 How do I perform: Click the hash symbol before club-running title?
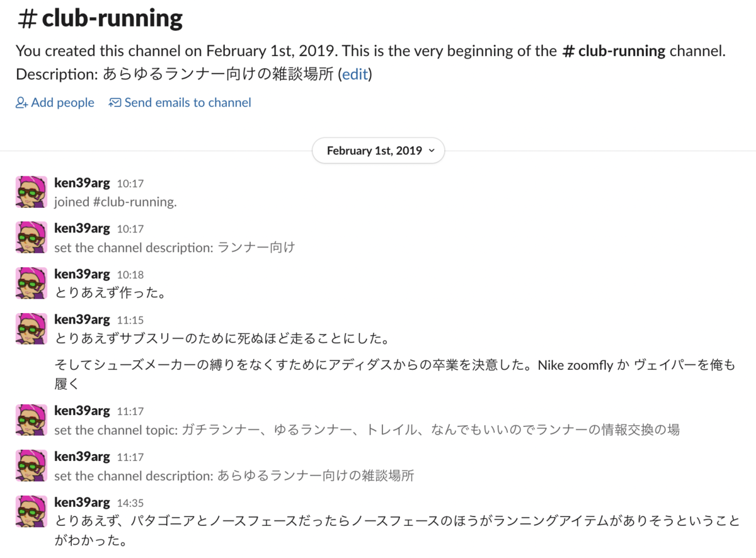(27, 20)
